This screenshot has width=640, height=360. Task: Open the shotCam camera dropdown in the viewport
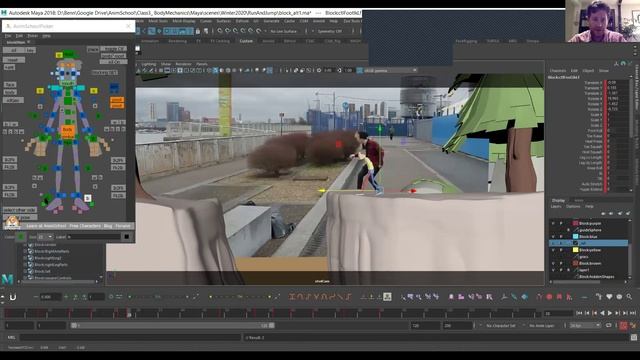pos(390,70)
